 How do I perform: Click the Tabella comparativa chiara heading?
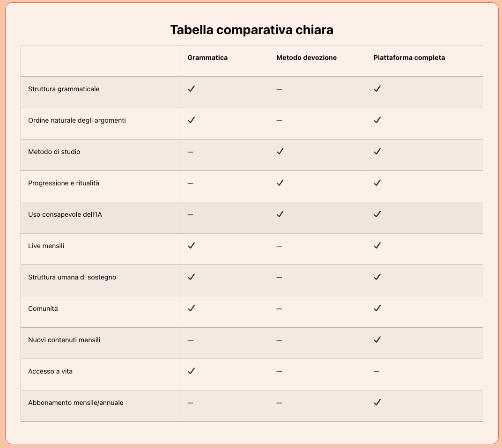[x=252, y=30]
